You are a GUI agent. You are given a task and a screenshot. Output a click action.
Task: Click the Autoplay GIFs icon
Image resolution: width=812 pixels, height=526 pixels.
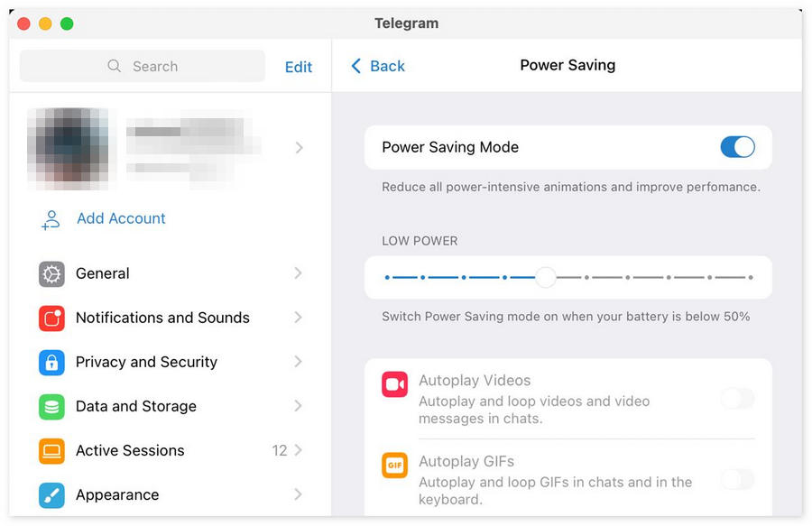[x=394, y=466]
